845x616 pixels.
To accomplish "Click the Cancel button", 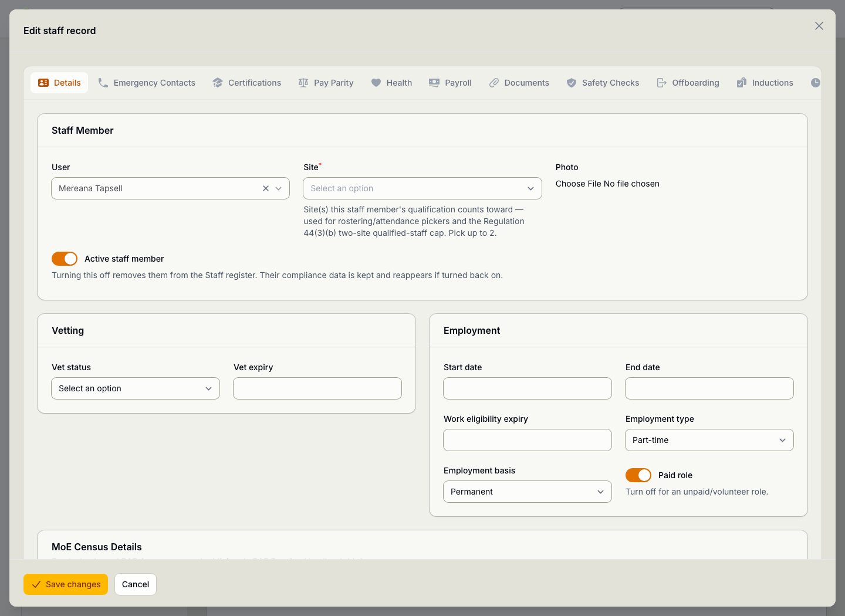I will 136,584.
